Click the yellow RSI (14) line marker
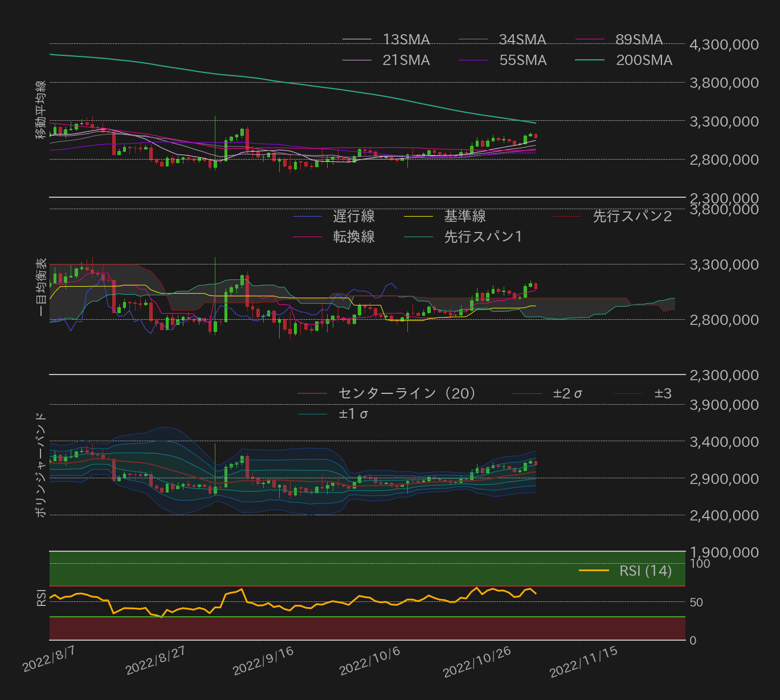 [x=594, y=571]
